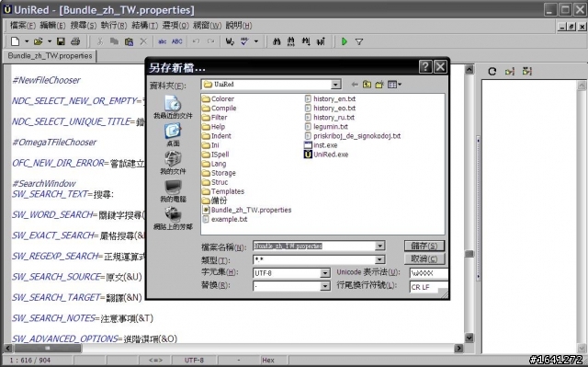Viewport: 588px width, 367px height.
Task: Click the file name input field
Action: [x=314, y=247]
